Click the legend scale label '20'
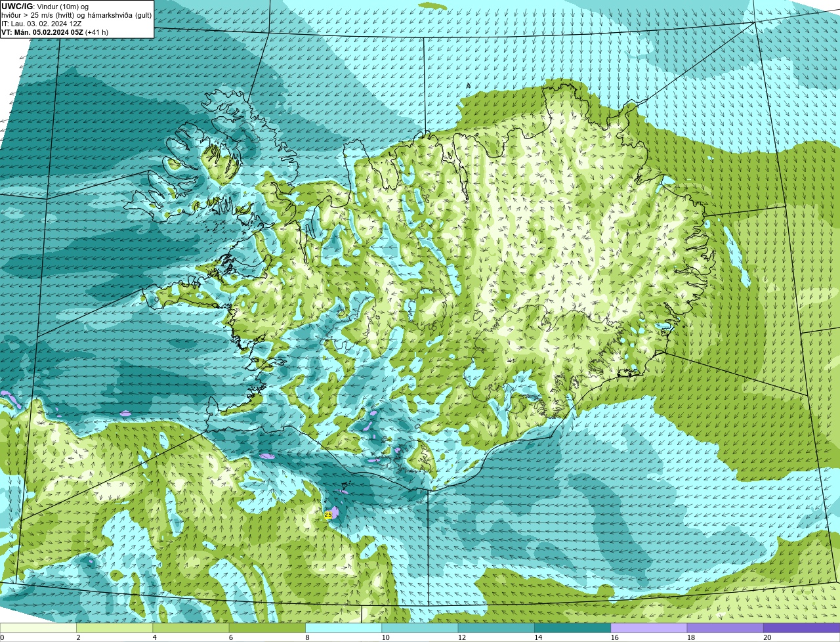Viewport: 840px width, 642px height. pyautogui.click(x=766, y=637)
